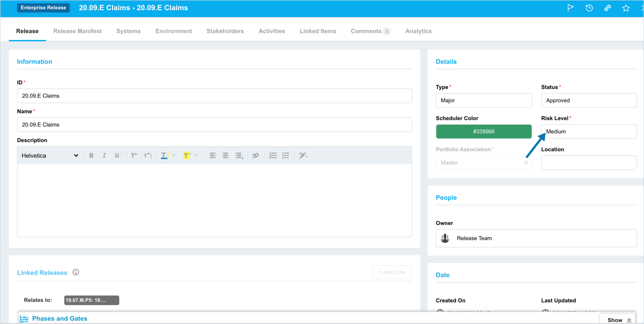The image size is (644, 324).
Task: Toggle italic formatting in description toolbar
Action: pyautogui.click(x=104, y=156)
